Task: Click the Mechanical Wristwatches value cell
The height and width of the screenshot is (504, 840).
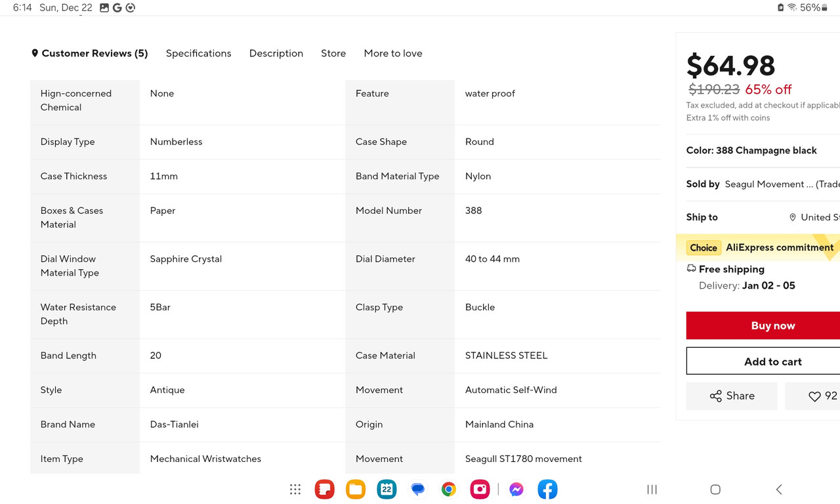Action: tap(205, 459)
